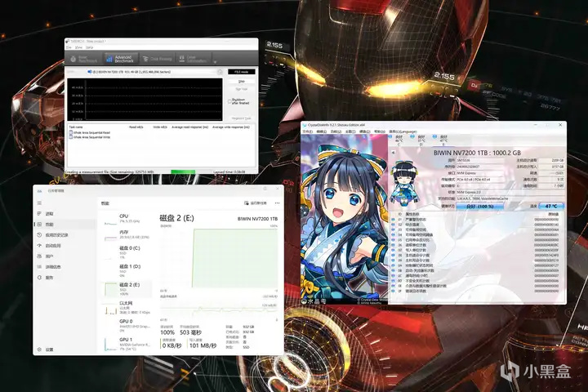Viewport: 588px width, 392px height.
Task: Select GPU 0 in performance list
Action: coord(126,326)
